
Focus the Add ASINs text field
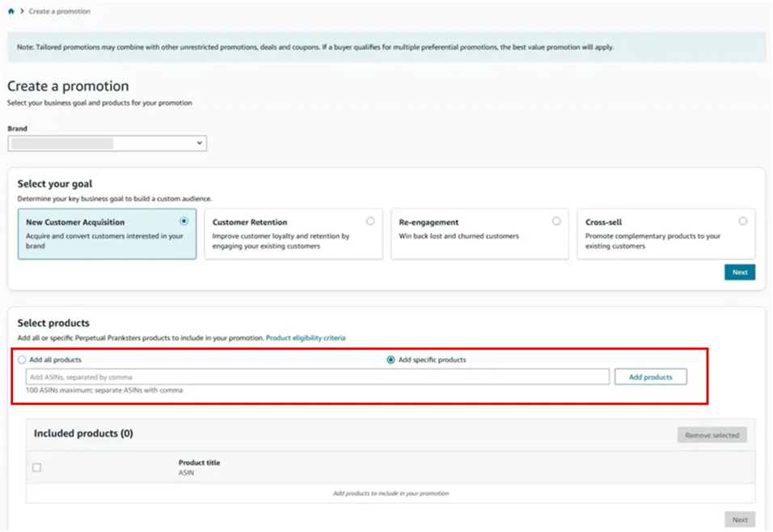(317, 377)
